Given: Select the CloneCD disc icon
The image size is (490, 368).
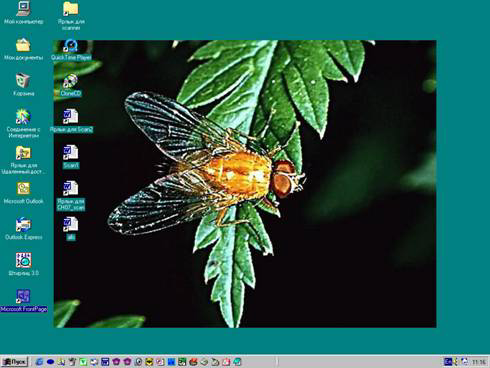Looking at the screenshot, I should point(71,81).
